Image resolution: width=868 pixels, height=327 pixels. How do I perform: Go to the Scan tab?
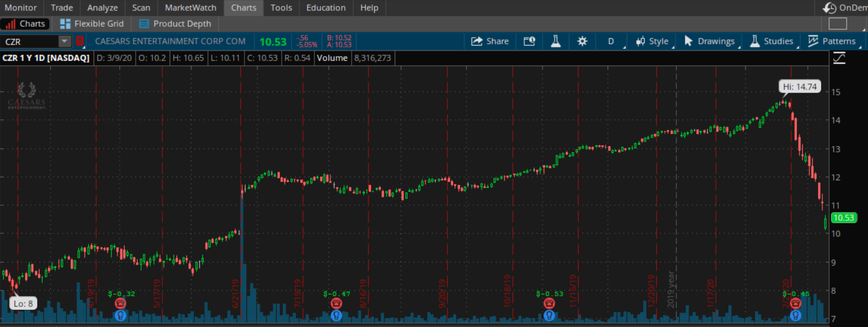[141, 8]
